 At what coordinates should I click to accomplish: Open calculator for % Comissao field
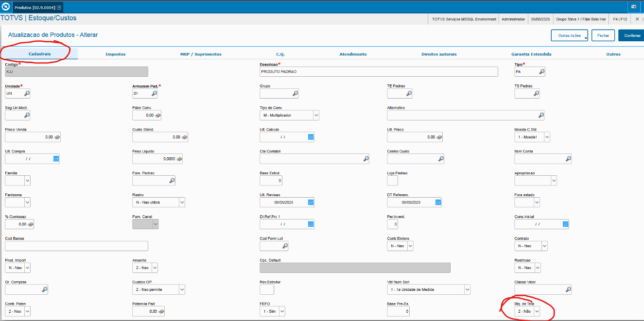pos(30,224)
